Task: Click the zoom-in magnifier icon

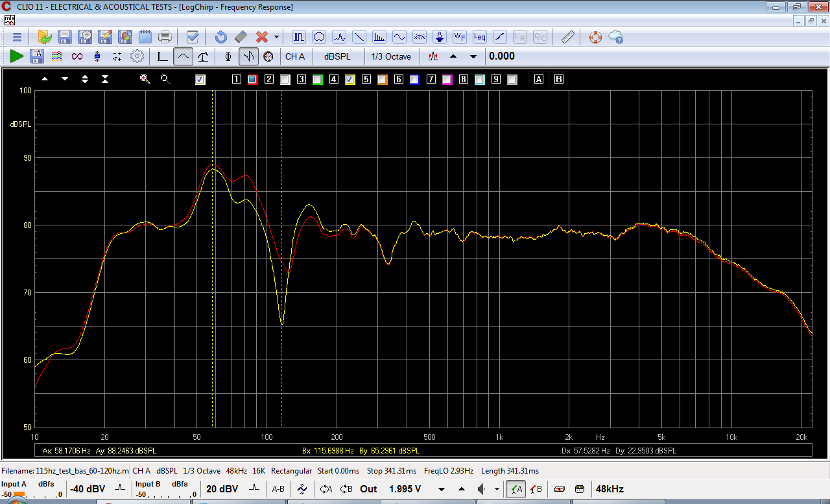Action: [145, 79]
